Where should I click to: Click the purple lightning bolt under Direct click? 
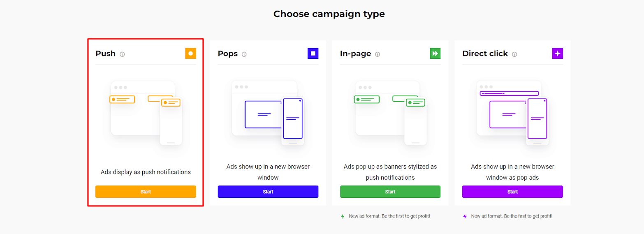point(465,216)
